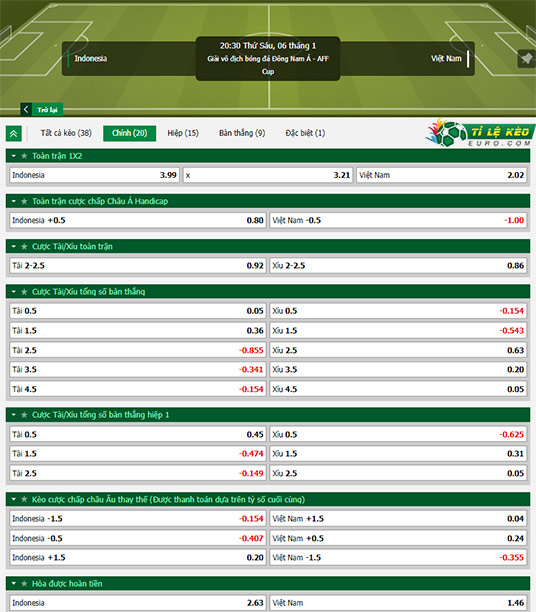Choose first-half Tài 2.5 at -0.149
Viewport: 536px width, 612px height.
coord(138,473)
